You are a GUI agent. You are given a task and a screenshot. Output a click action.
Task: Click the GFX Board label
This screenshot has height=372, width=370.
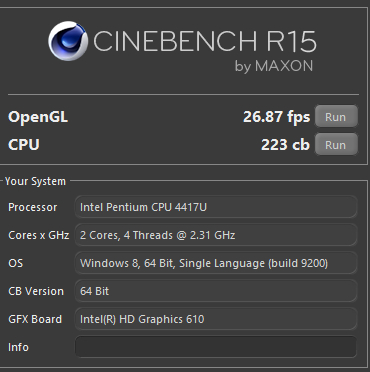(x=35, y=319)
